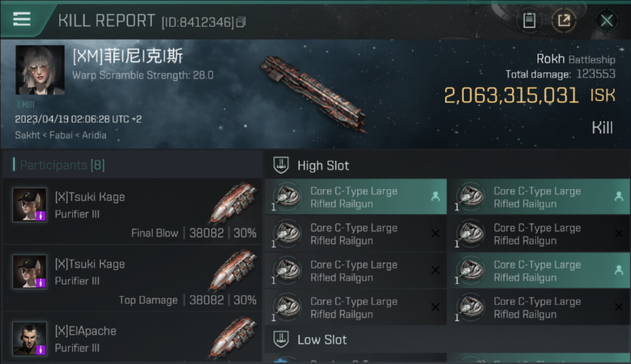Viewport: 631px width, 364px height.
Task: Select first highlighted Core C-Type Railgun
Action: point(356,197)
